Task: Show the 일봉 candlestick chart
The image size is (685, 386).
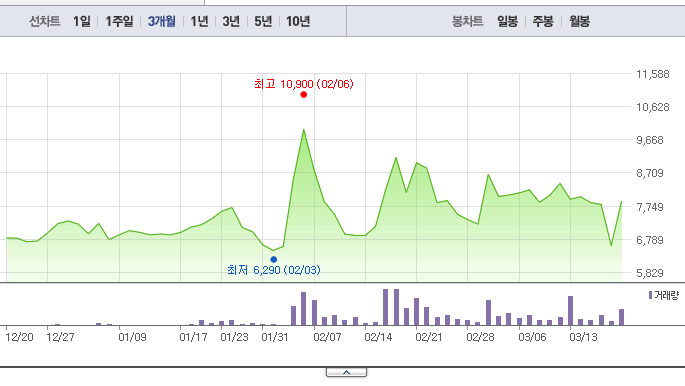Action: click(507, 21)
